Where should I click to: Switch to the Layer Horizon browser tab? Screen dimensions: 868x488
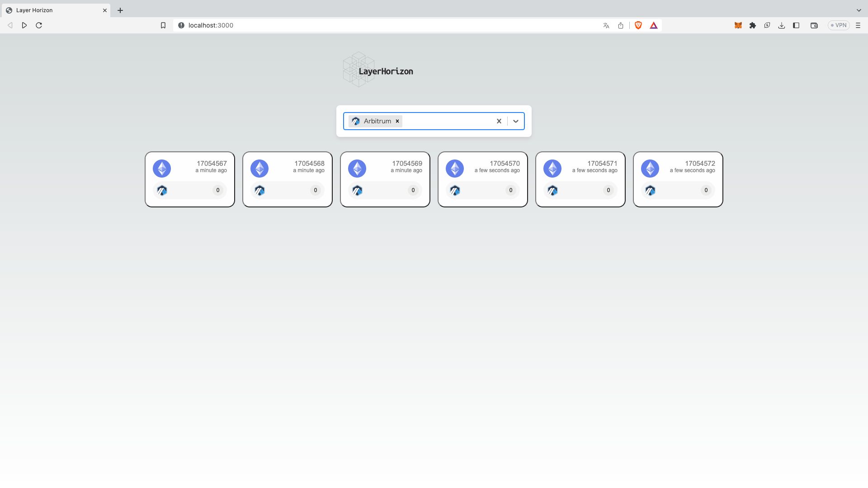click(55, 10)
